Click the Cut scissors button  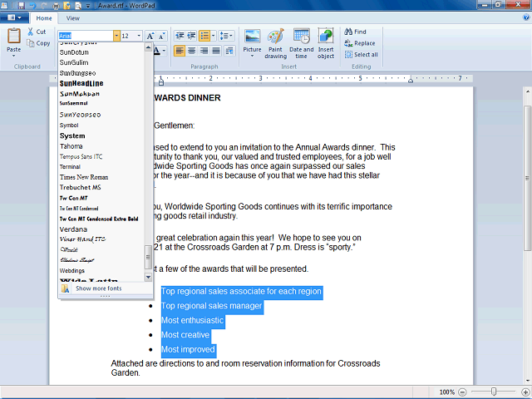37,32
